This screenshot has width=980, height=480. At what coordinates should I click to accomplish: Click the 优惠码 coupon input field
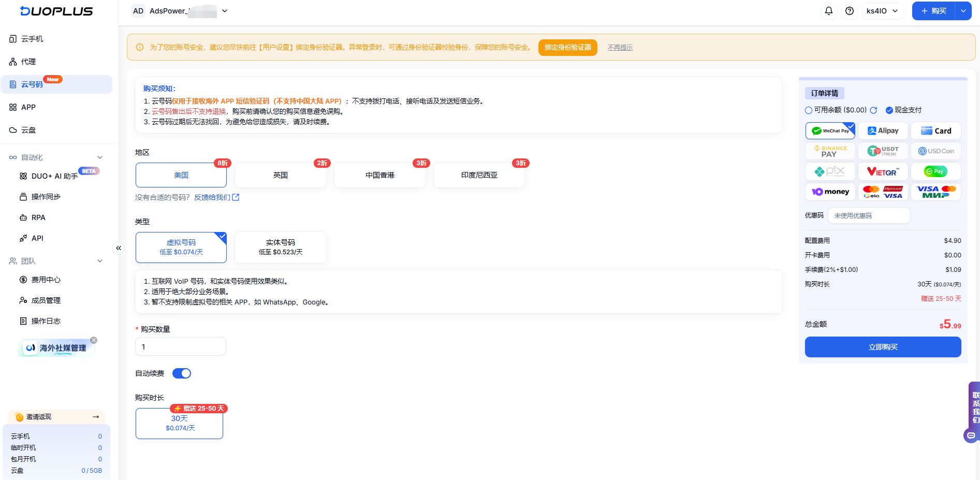click(x=869, y=215)
